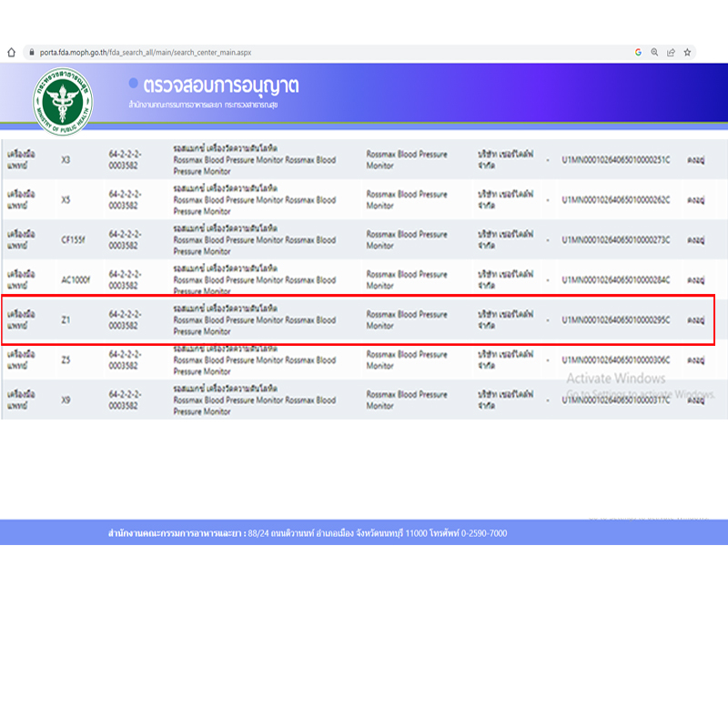Click the share page icon
The height and width of the screenshot is (728, 728).
[671, 53]
